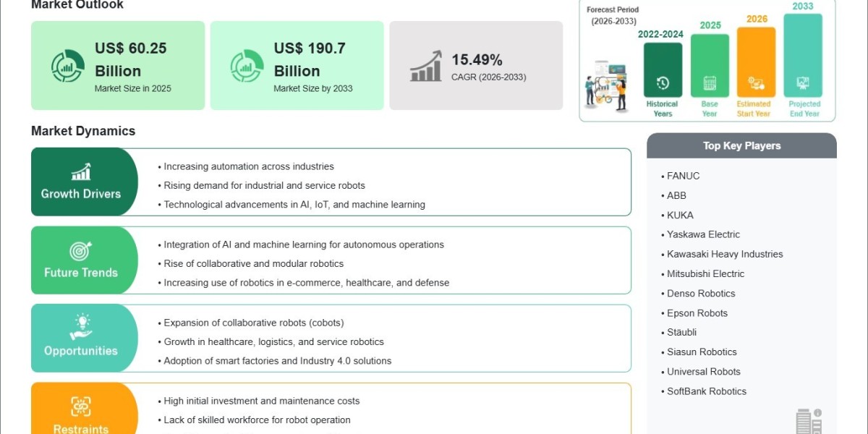Select the 15.49% CAGR value
868x434 pixels.
(477, 60)
